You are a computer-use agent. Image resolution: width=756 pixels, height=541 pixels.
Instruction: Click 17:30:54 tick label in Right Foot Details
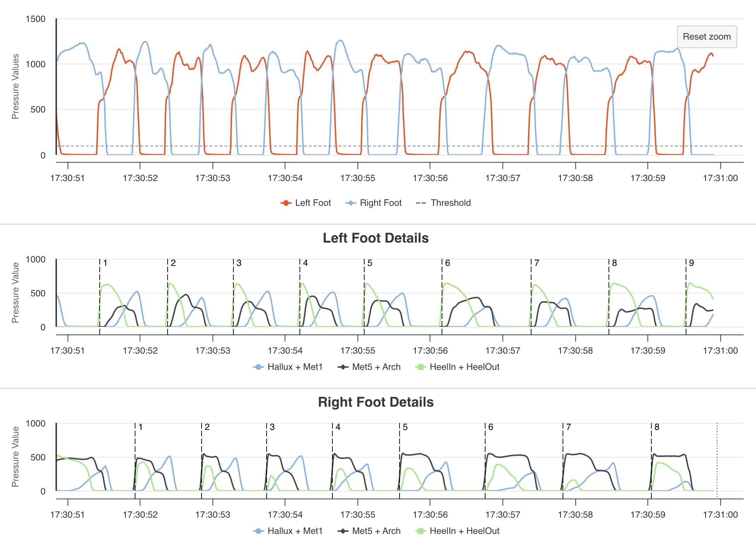pyautogui.click(x=285, y=514)
